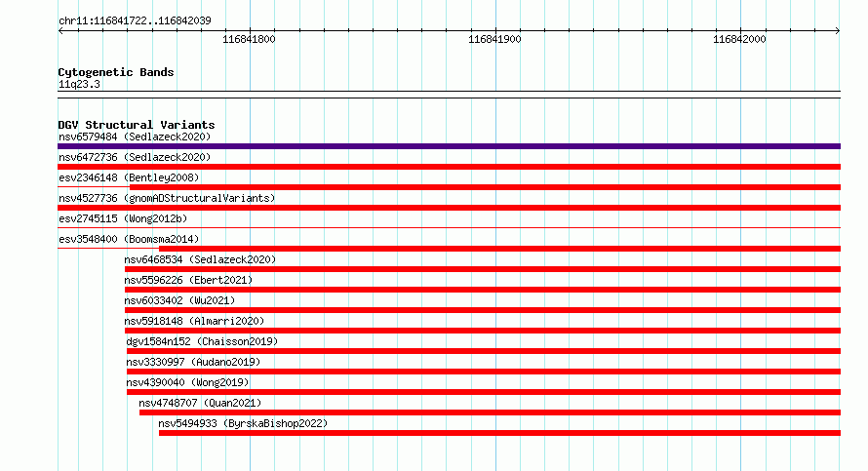Click nsv5918148 (Almarri2020) variant label
The image size is (868, 471).
tap(194, 321)
